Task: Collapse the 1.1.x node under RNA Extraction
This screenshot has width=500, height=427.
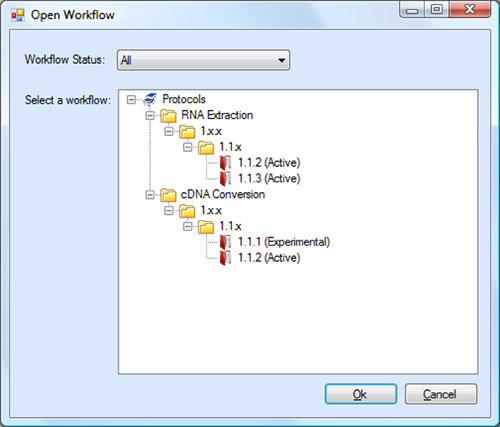Action: [188, 147]
